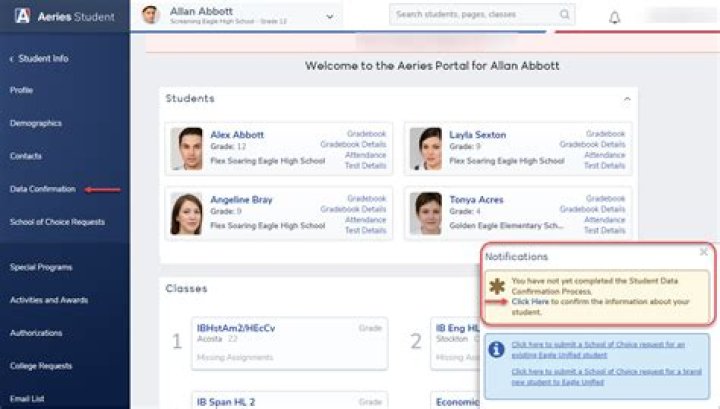The width and height of the screenshot is (720, 409).
Task: Open School of Choice Requests in sidebar
Action: pyautogui.click(x=57, y=222)
